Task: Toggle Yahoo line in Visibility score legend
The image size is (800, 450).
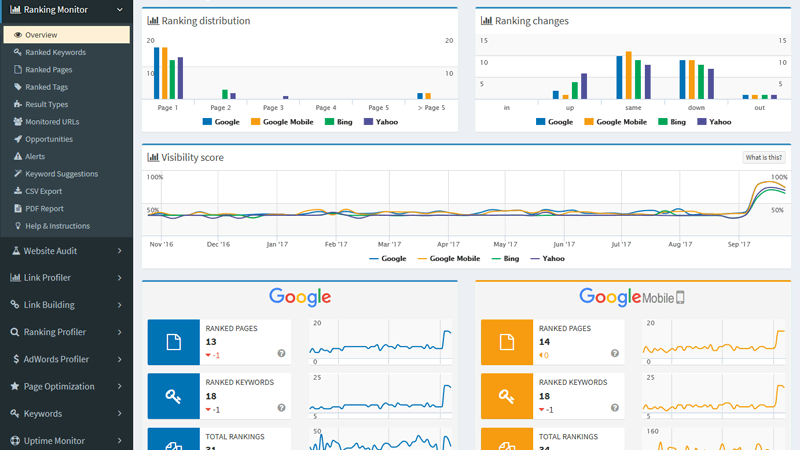Action: 547,259
